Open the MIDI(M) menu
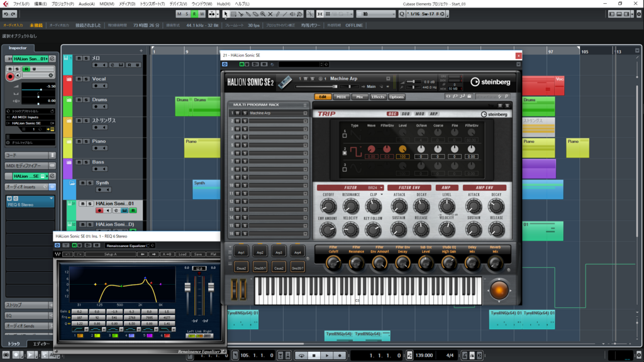 pos(107,4)
